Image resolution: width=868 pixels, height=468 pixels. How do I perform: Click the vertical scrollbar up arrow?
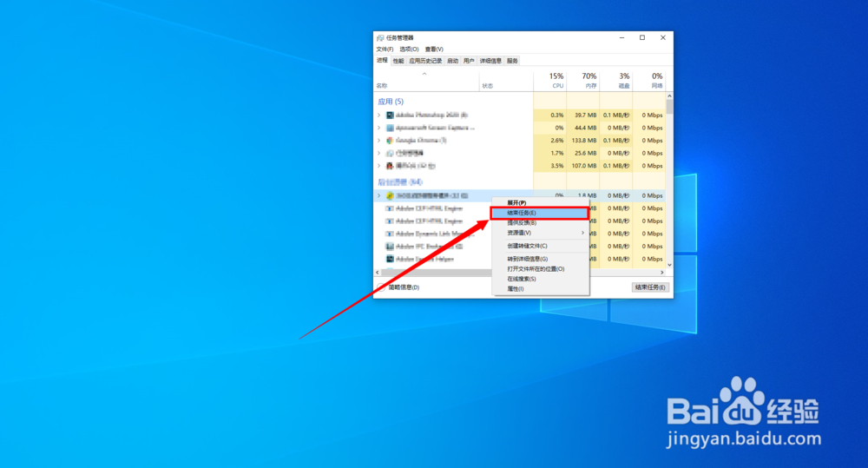click(x=670, y=96)
